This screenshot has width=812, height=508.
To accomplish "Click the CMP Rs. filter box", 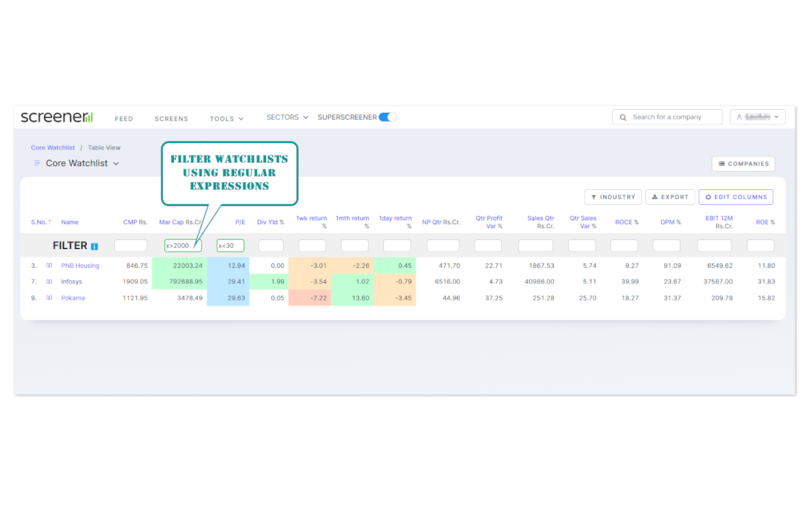I will click(131, 246).
